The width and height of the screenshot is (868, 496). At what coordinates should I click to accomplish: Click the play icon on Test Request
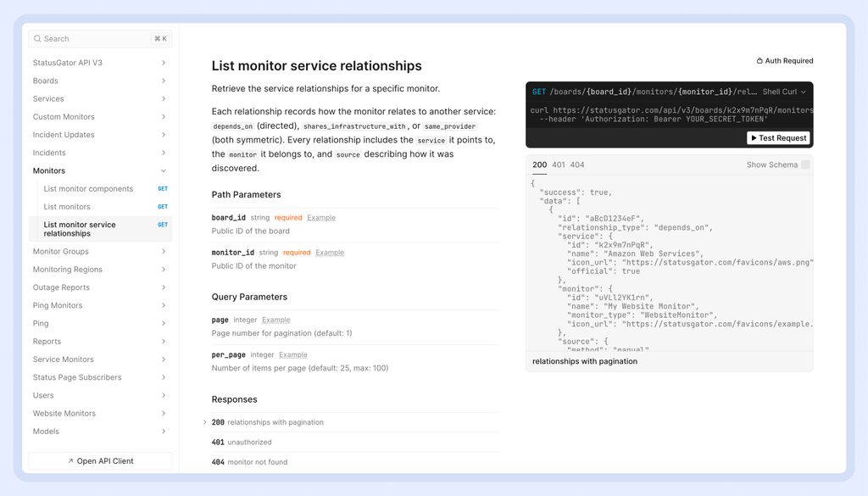pos(754,138)
